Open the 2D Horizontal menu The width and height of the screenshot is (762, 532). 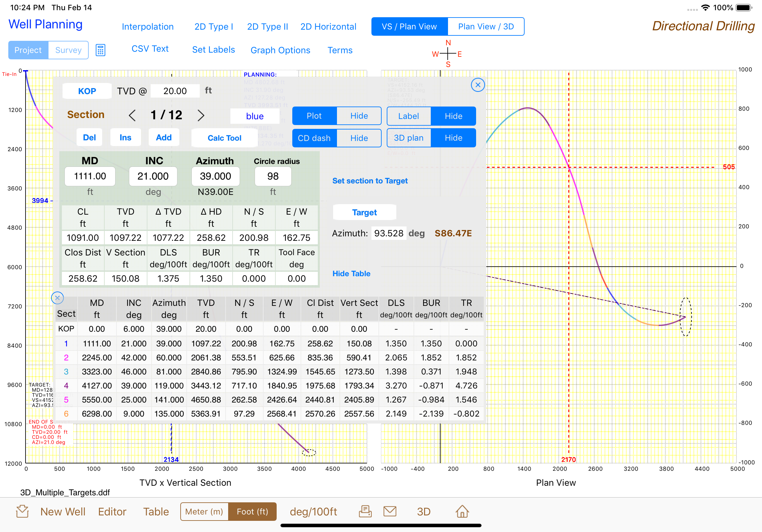328,26
